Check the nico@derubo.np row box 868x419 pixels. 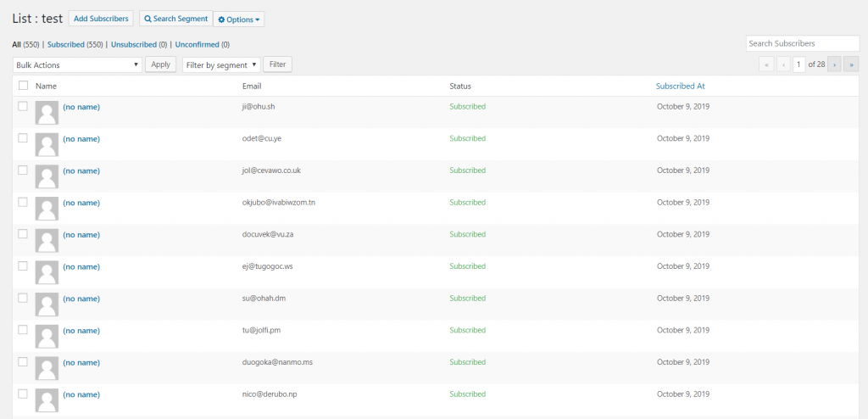pos(23,394)
